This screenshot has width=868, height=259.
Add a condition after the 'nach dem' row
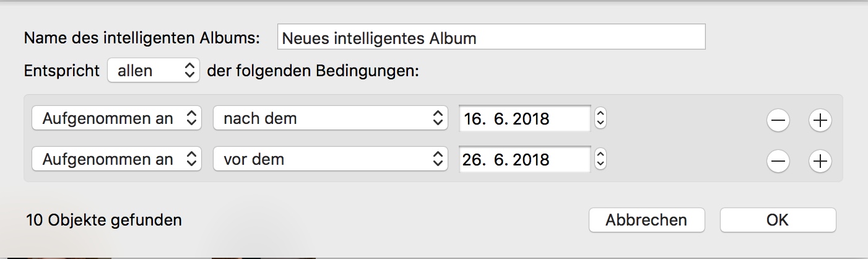[820, 121]
